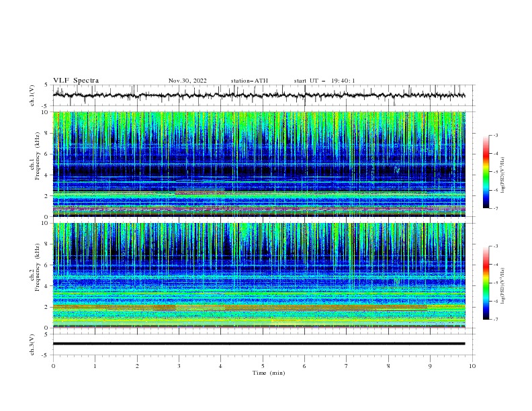Click the time axis tick label "3"
Viewport: 532px width, 411px height.
179,366
